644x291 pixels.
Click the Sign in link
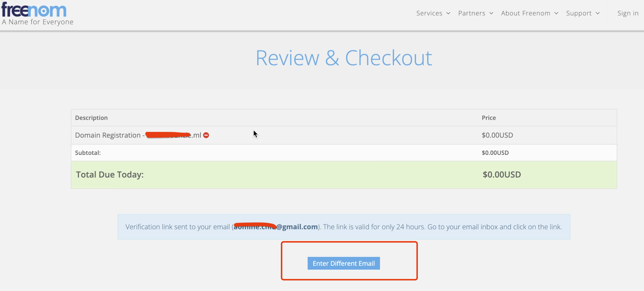[628, 13]
